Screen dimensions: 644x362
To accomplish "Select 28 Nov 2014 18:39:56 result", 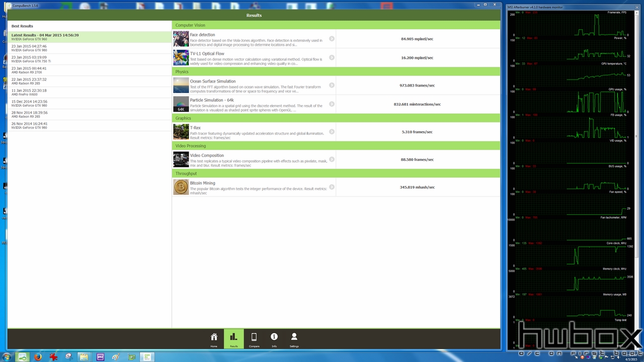I will (90, 115).
